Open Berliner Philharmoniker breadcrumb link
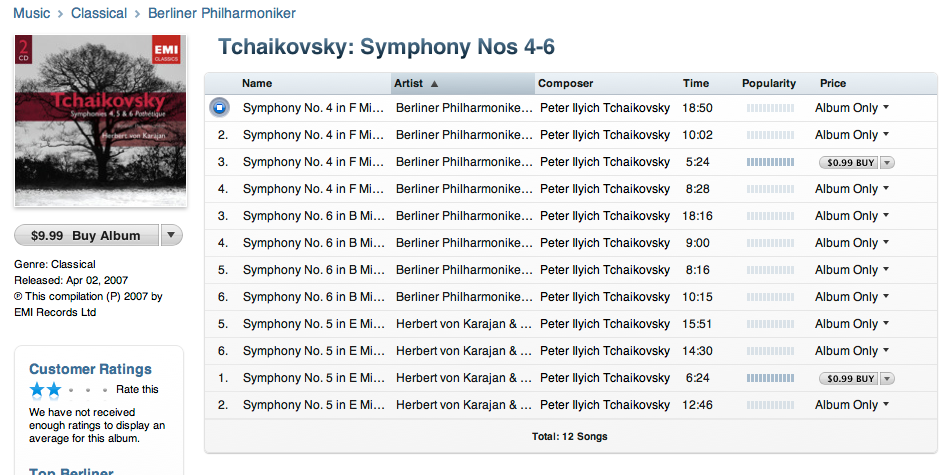 (222, 13)
